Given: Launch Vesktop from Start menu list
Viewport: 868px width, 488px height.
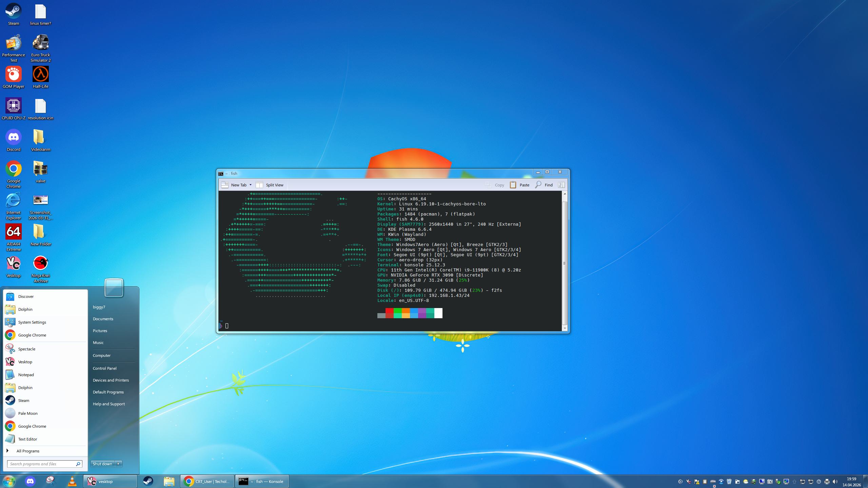Looking at the screenshot, I should [x=45, y=362].
